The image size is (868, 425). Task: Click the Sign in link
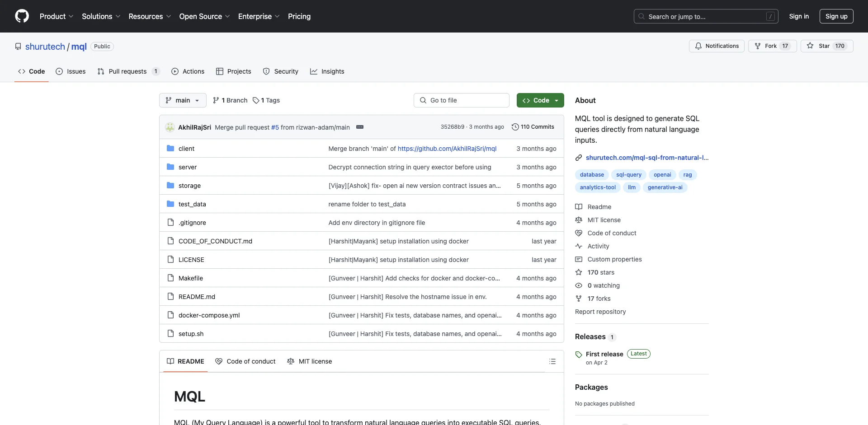(x=799, y=16)
